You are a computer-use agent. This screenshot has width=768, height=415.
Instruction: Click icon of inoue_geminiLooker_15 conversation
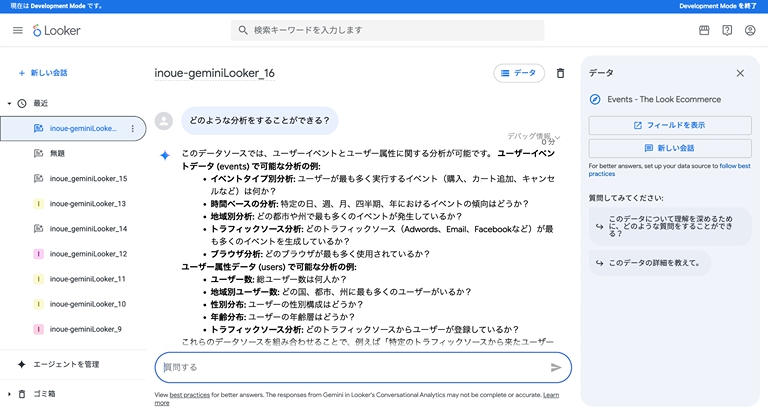tap(38, 178)
